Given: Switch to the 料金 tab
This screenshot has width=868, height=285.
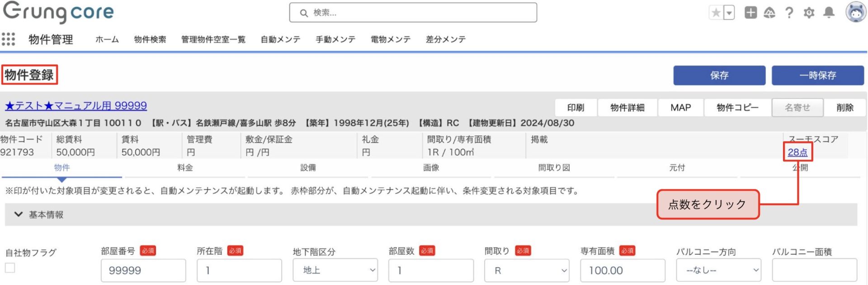Looking at the screenshot, I should (185, 168).
